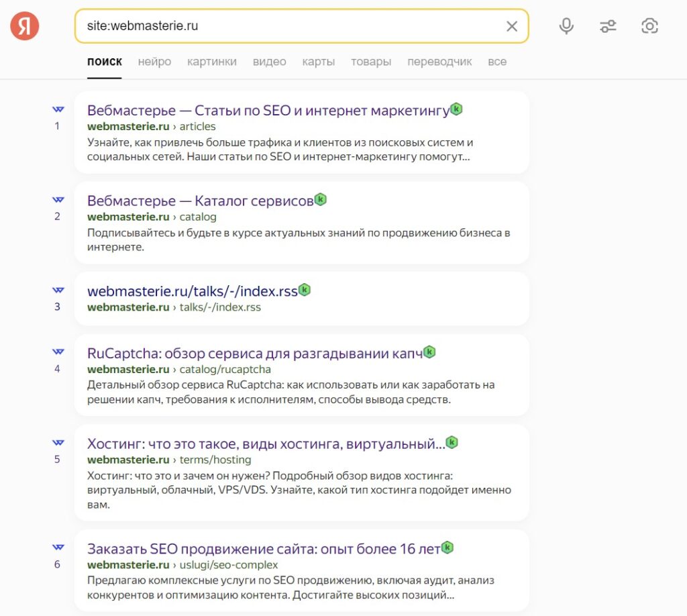Click the green badge on the Хостинг result

click(x=453, y=442)
